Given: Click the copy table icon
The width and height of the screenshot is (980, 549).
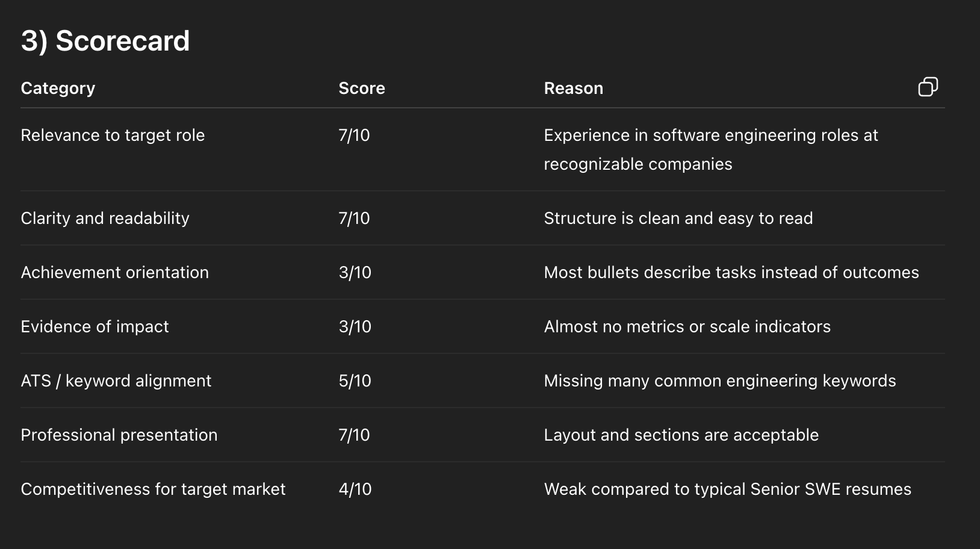Looking at the screenshot, I should point(928,87).
